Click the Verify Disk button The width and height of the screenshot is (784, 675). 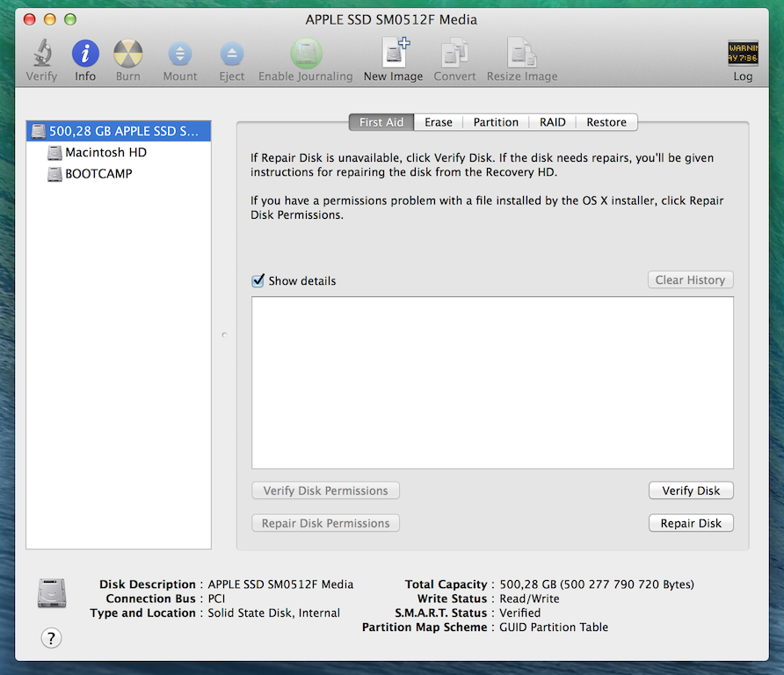point(691,490)
